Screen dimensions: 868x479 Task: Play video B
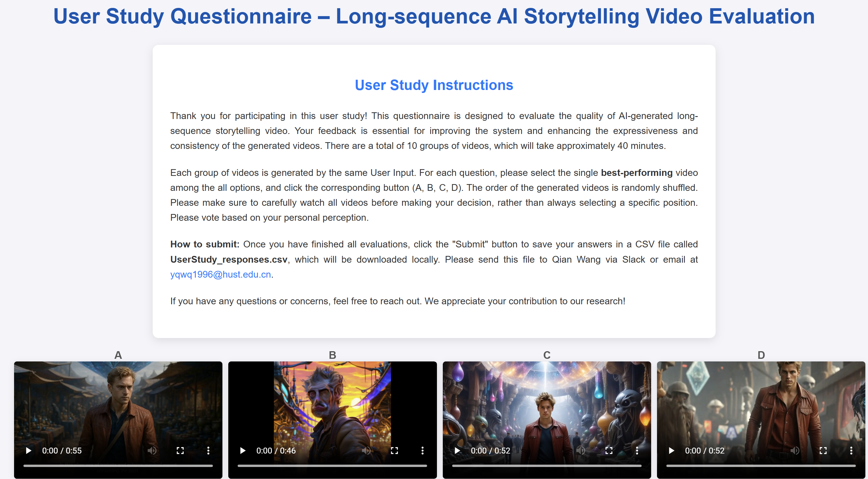(243, 451)
